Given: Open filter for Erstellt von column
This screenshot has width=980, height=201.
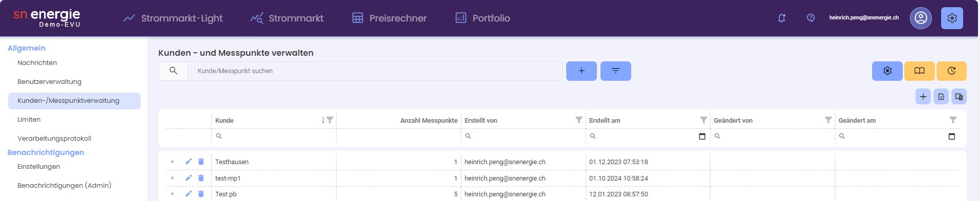Looking at the screenshot, I should point(579,120).
